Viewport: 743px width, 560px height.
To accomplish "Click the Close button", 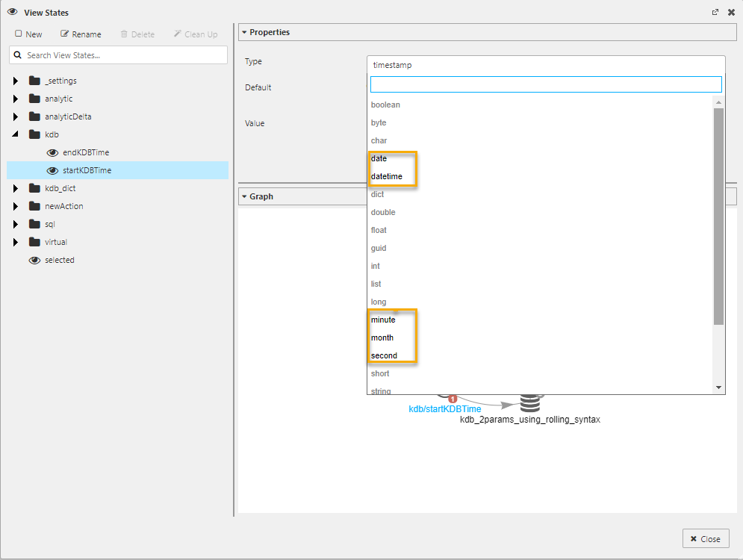I will [x=705, y=538].
